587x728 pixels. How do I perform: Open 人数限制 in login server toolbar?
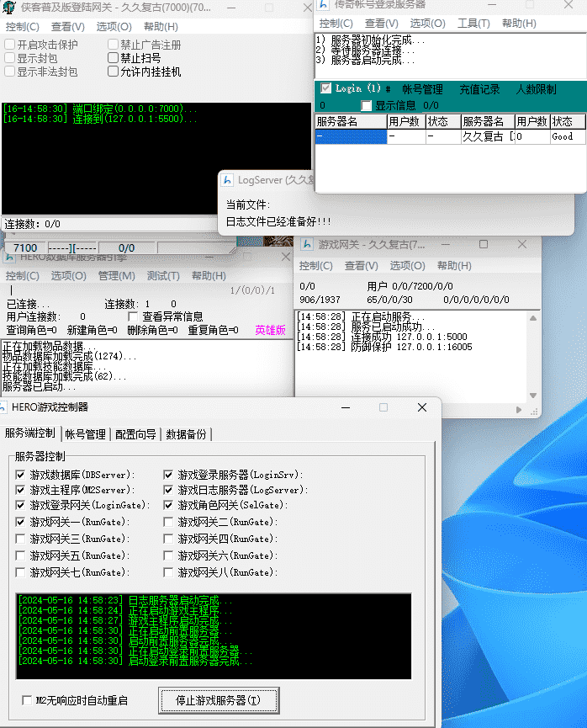(536, 89)
